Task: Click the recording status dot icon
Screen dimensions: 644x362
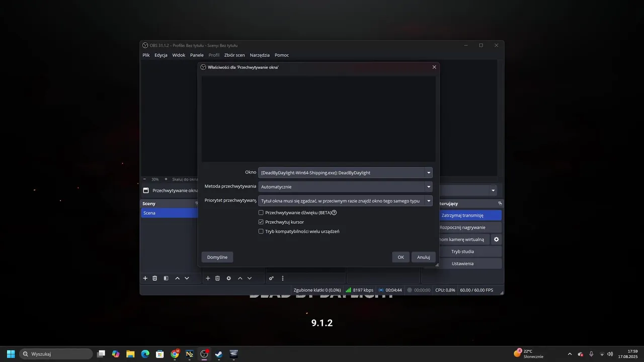Action: click(x=410, y=290)
